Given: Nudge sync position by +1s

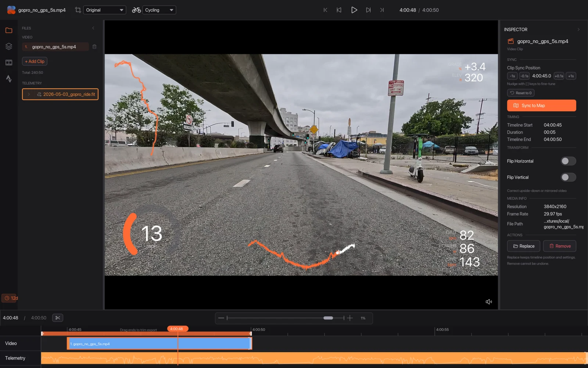Looking at the screenshot, I should pyautogui.click(x=571, y=76).
